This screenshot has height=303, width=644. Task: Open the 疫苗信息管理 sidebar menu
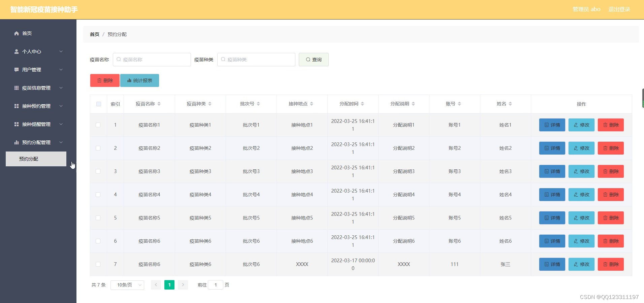(38, 88)
